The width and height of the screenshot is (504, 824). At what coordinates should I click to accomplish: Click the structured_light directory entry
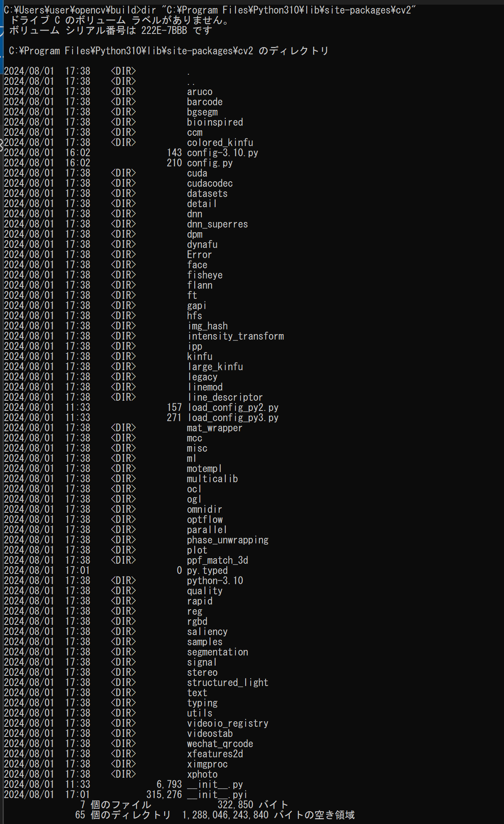tap(227, 683)
